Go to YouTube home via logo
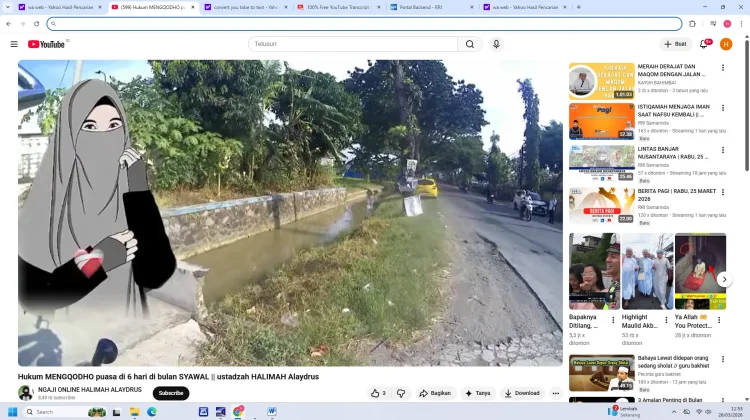The image size is (750, 420). pos(46,44)
